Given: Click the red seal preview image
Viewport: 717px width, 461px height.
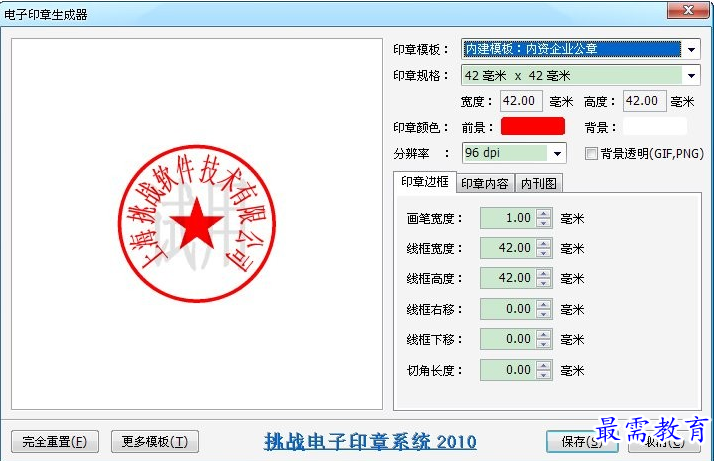Looking at the screenshot, I should (x=197, y=224).
